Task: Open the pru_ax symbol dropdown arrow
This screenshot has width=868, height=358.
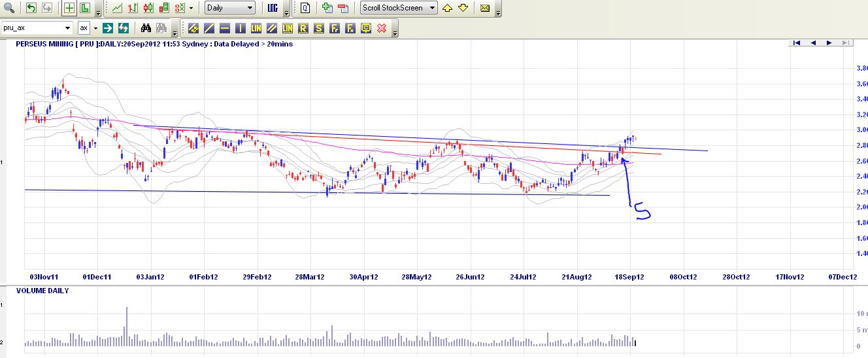Action: point(67,28)
